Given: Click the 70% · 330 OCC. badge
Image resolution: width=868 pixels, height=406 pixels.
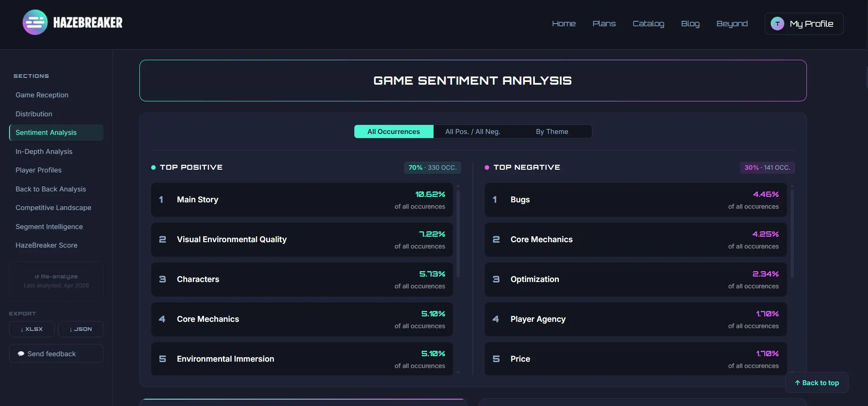Looking at the screenshot, I should point(432,167).
